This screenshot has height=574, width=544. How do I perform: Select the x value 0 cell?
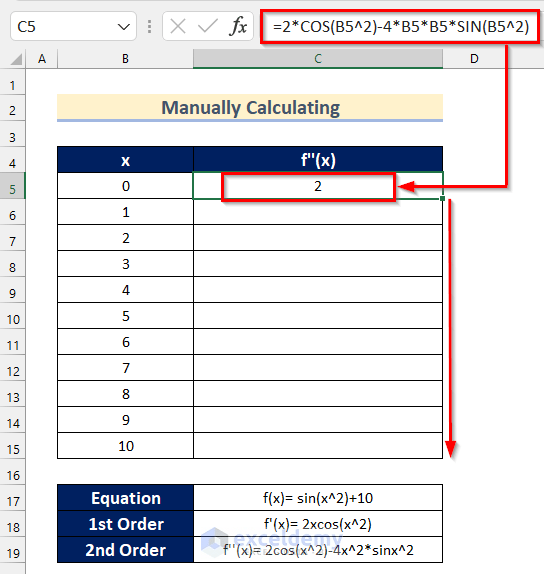[x=125, y=186]
